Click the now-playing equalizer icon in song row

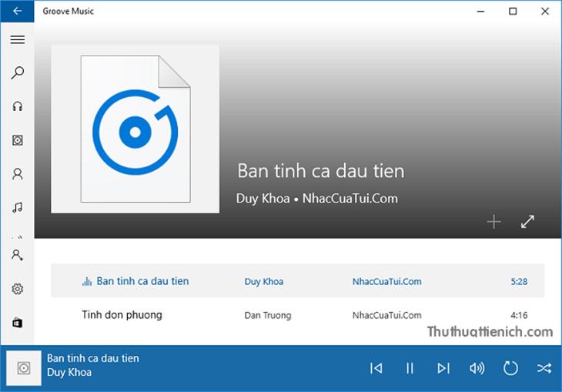[x=87, y=282]
